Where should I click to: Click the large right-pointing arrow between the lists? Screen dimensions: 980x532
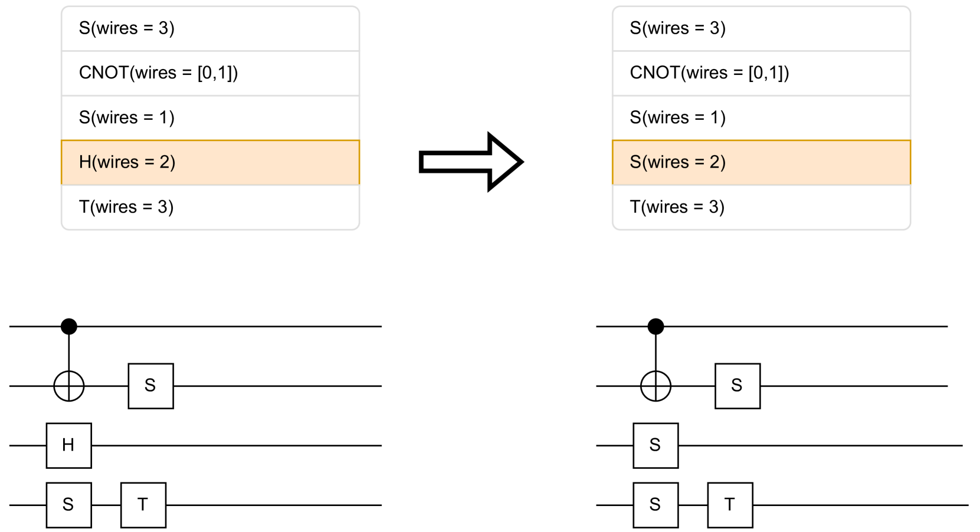click(x=470, y=162)
